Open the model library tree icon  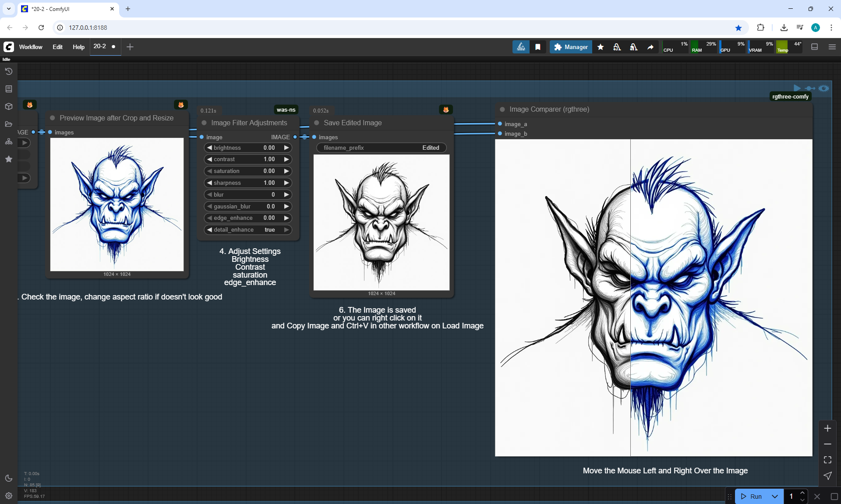pos(9,141)
